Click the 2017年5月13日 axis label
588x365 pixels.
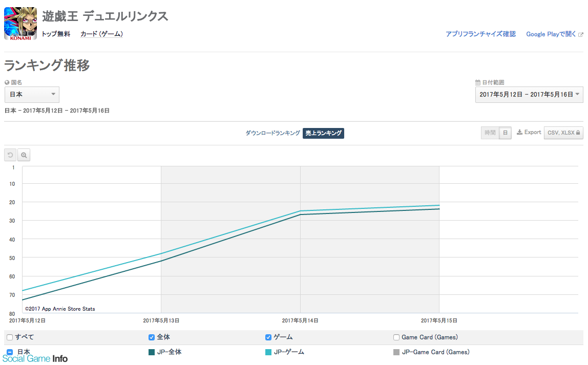161,321
